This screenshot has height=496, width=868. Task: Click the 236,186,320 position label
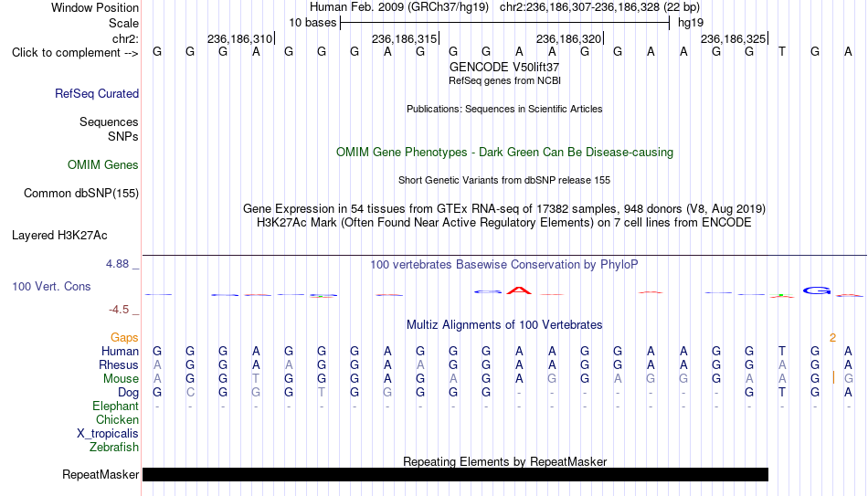(568, 38)
